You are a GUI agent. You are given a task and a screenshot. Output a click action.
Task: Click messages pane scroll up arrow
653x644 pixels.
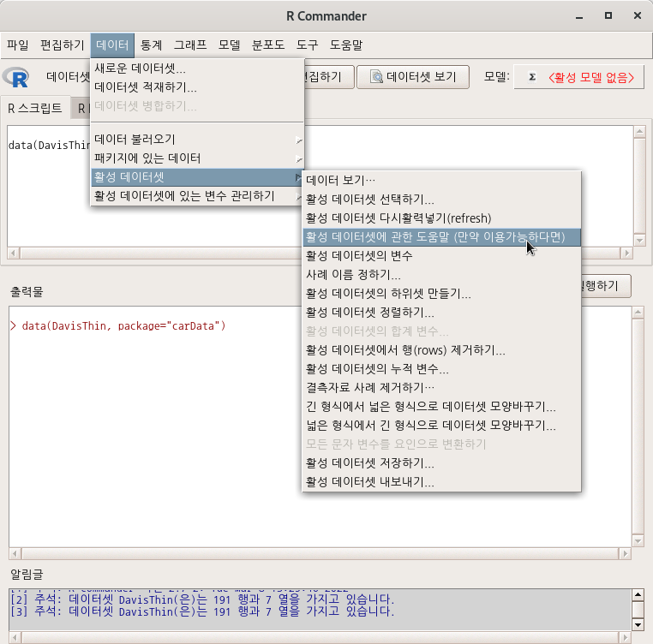[638, 595]
